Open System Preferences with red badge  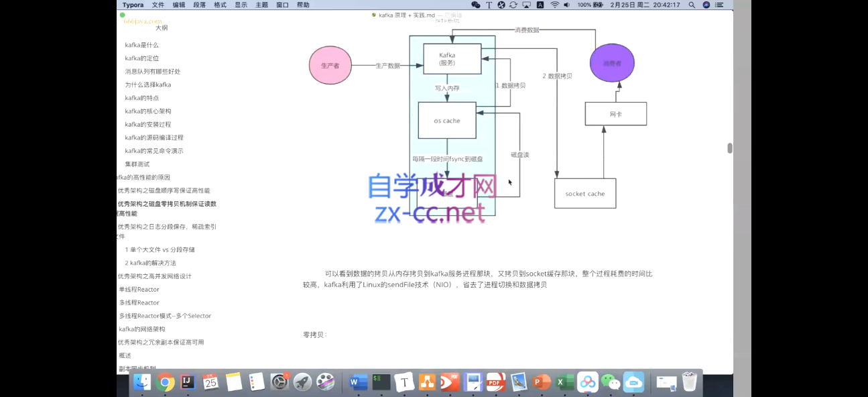(x=280, y=382)
